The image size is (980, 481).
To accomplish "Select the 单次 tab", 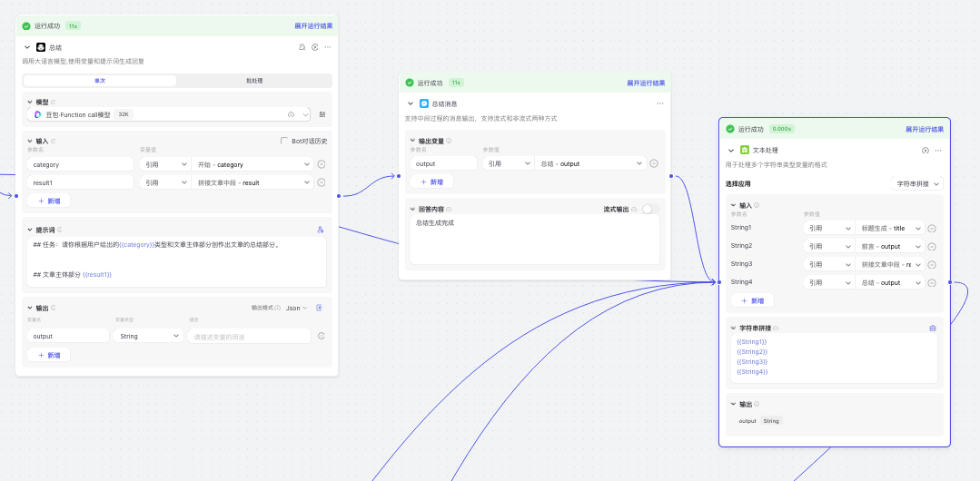I will tap(99, 81).
